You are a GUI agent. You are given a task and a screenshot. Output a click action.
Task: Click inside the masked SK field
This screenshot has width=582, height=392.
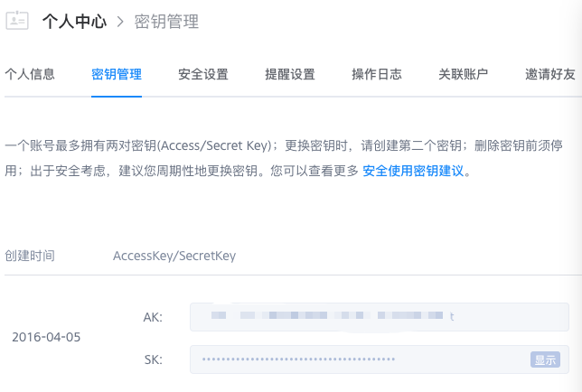tap(361, 359)
